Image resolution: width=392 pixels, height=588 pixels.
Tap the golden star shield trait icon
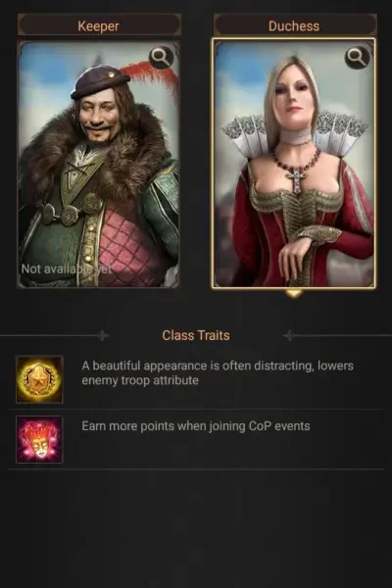pos(39,379)
